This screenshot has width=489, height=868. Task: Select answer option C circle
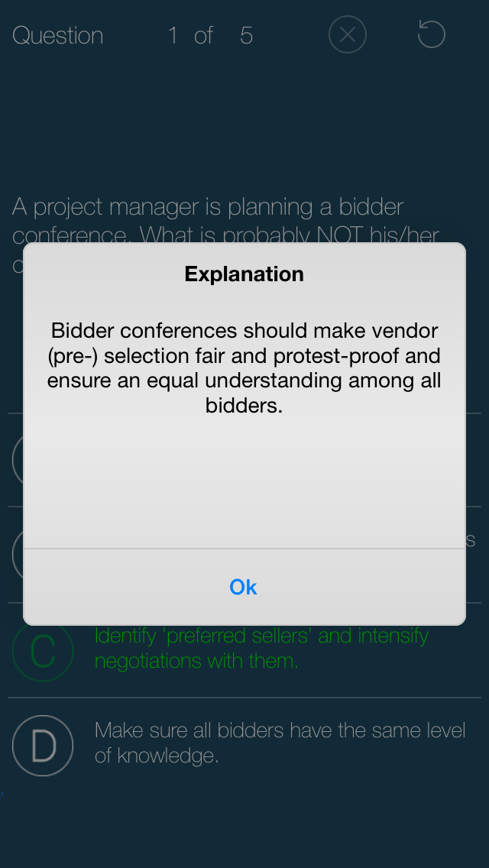[43, 651]
